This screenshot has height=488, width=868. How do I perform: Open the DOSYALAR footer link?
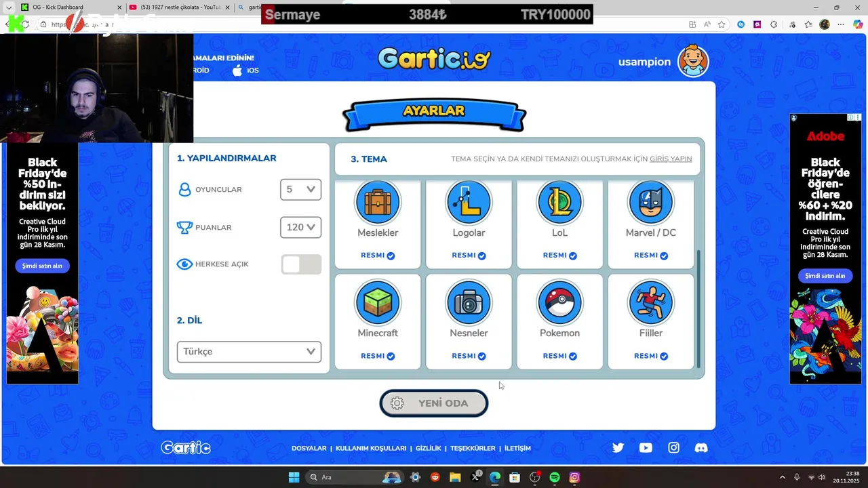click(x=309, y=448)
